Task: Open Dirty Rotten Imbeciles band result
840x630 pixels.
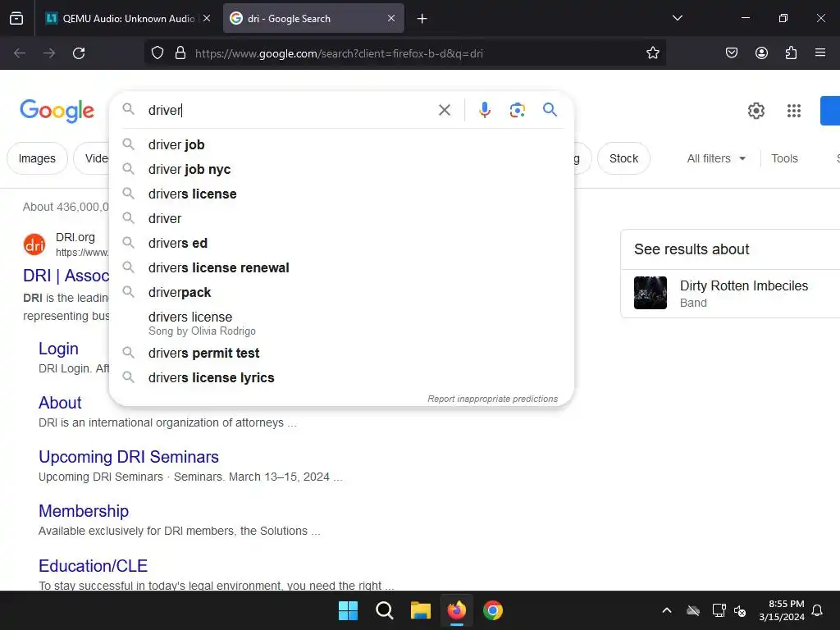Action: pos(743,286)
